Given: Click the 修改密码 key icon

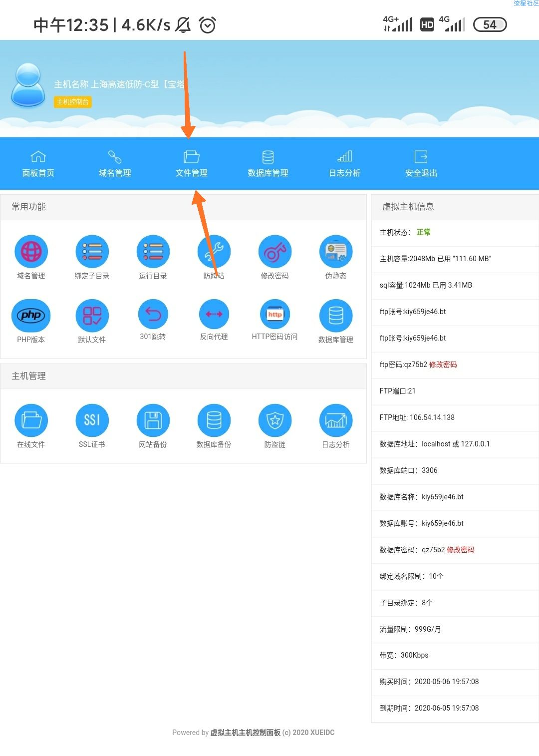Looking at the screenshot, I should tap(274, 252).
